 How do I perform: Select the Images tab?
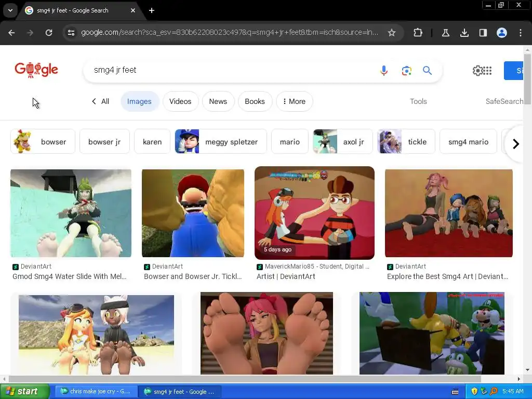(x=139, y=101)
